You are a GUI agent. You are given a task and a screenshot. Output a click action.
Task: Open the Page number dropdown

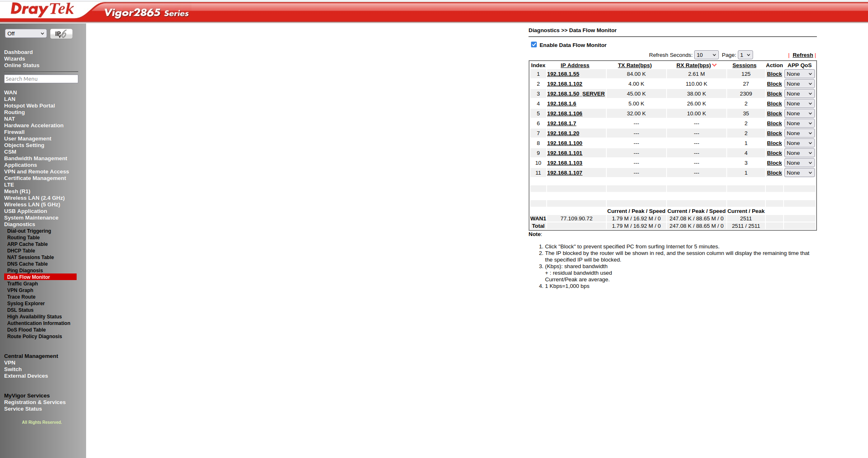coord(745,55)
